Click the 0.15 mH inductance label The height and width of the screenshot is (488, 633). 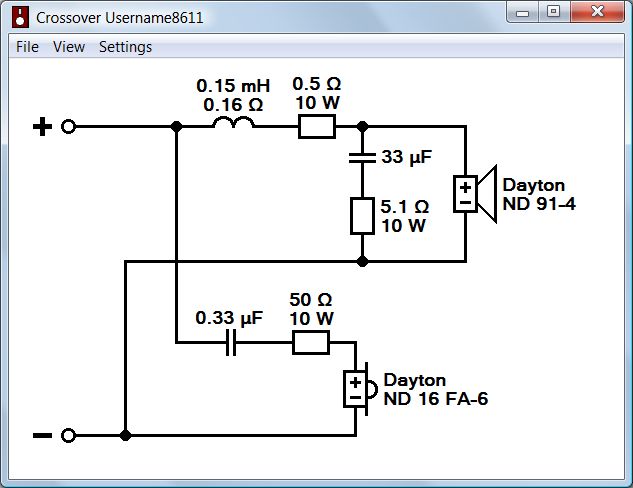click(233, 86)
